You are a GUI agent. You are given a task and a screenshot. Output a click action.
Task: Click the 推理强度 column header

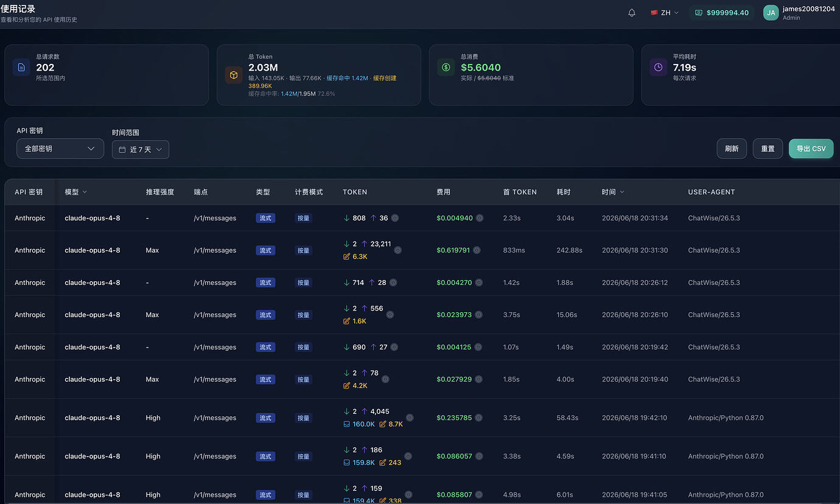160,192
